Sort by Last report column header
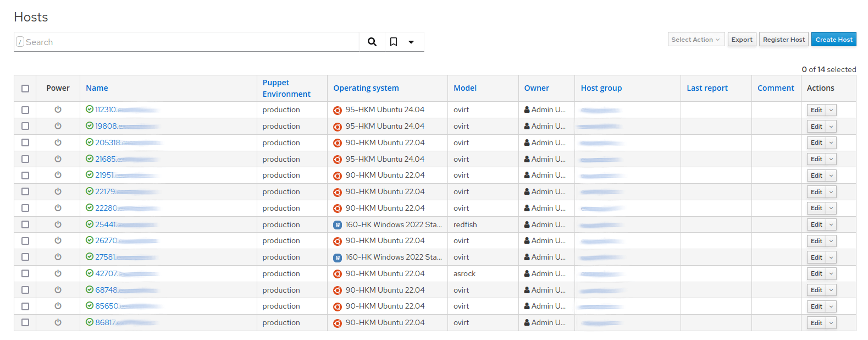Screen dimensions: 868x340 (x=707, y=88)
